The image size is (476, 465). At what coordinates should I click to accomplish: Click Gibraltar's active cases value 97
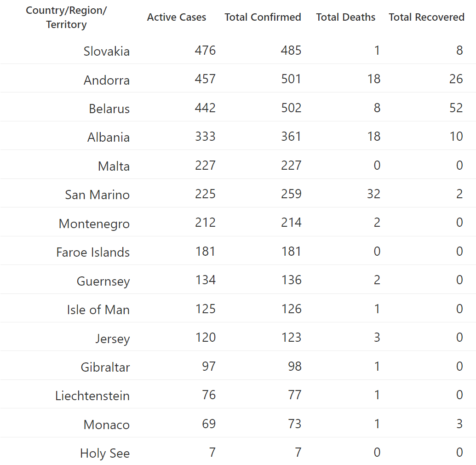(209, 366)
